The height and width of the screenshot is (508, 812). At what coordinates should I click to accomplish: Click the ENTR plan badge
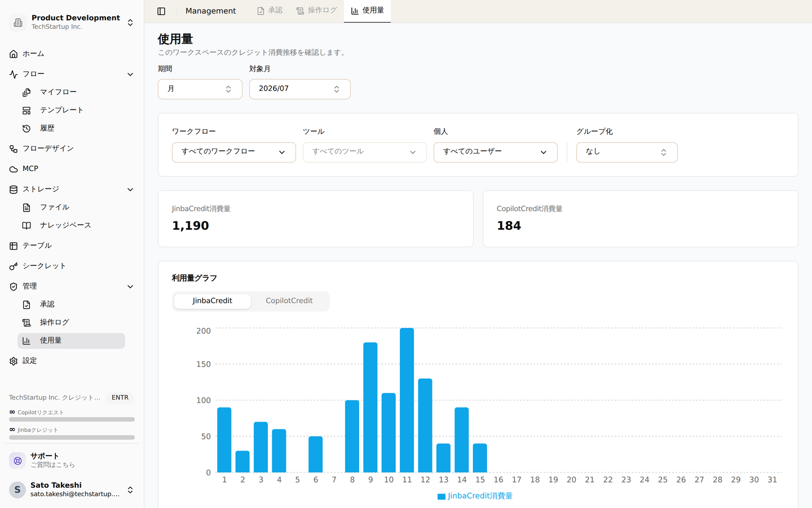tap(120, 398)
